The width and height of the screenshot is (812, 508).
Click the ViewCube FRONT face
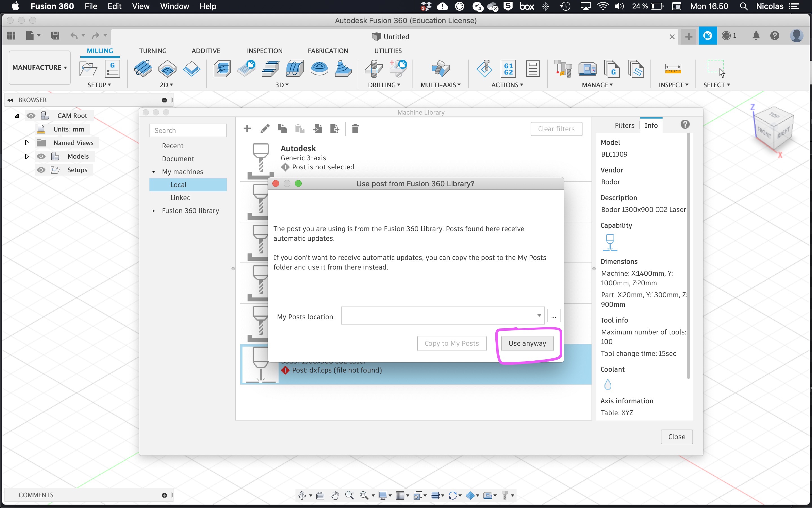click(764, 132)
